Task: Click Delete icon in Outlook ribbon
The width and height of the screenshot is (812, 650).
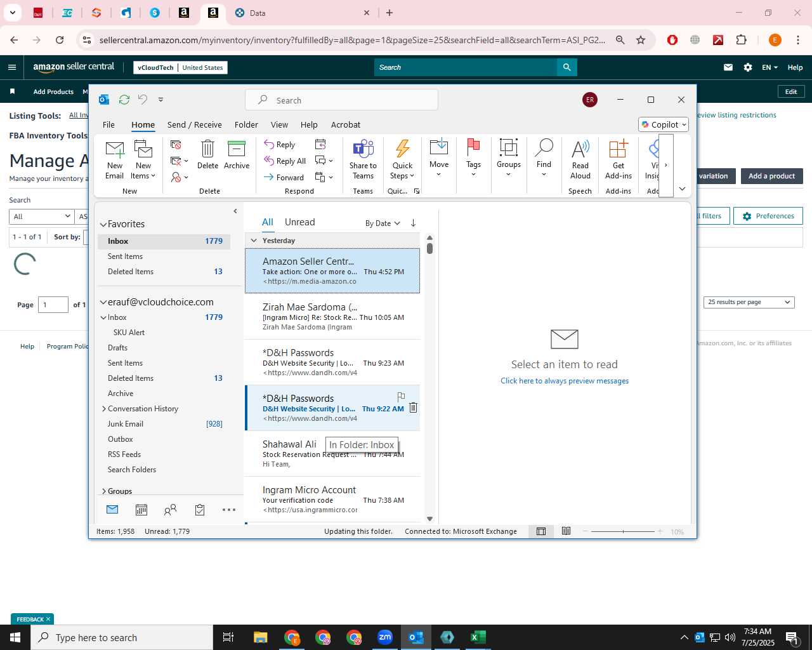Action: tap(207, 154)
